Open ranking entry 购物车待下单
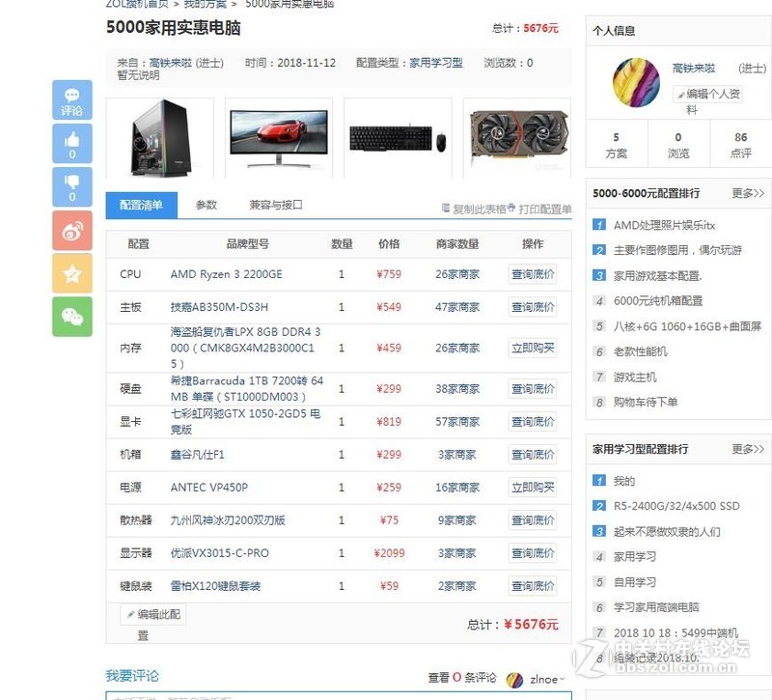 [646, 403]
